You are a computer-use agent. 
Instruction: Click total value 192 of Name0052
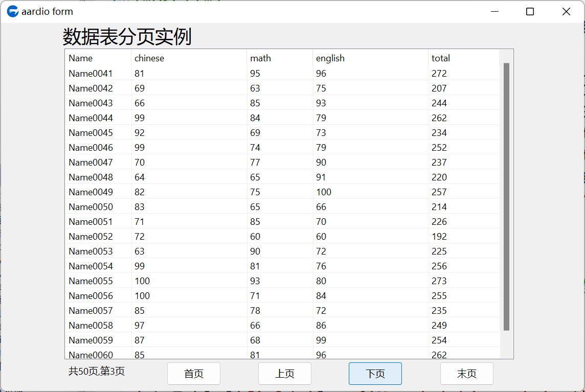[x=439, y=237]
